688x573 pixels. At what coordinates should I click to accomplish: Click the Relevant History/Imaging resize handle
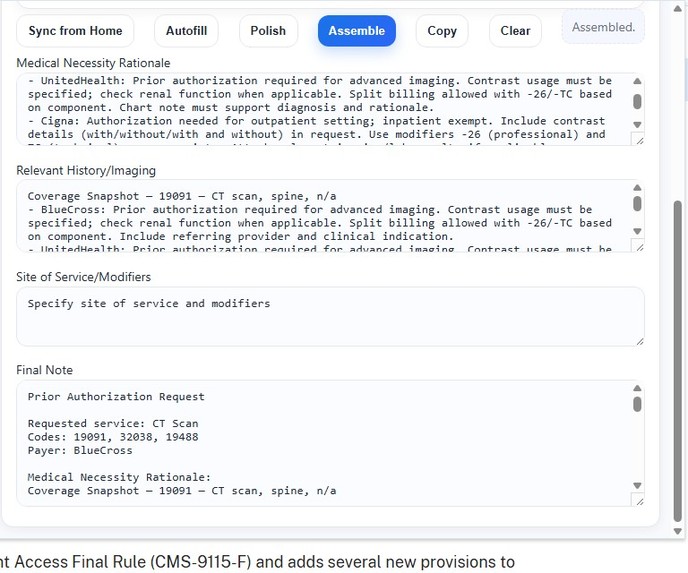639,247
